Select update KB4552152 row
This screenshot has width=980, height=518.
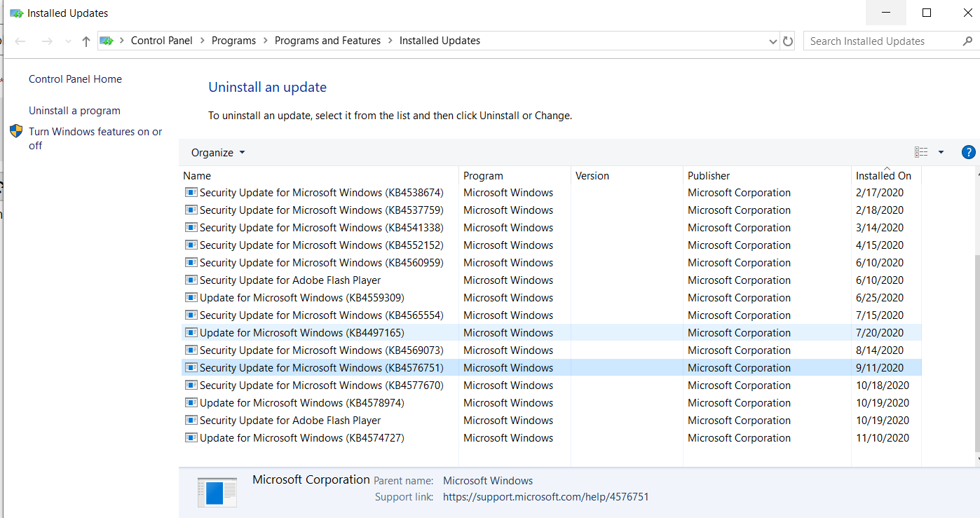pos(551,245)
